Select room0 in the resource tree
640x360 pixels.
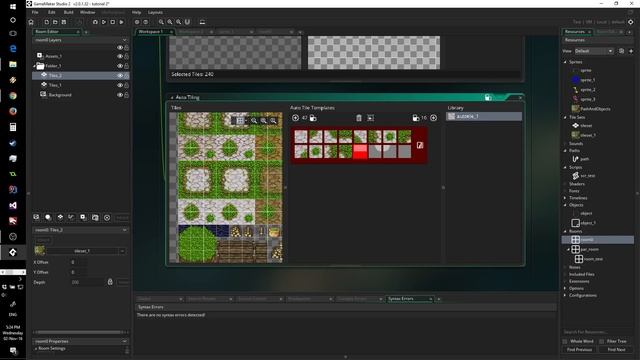[x=598, y=240]
